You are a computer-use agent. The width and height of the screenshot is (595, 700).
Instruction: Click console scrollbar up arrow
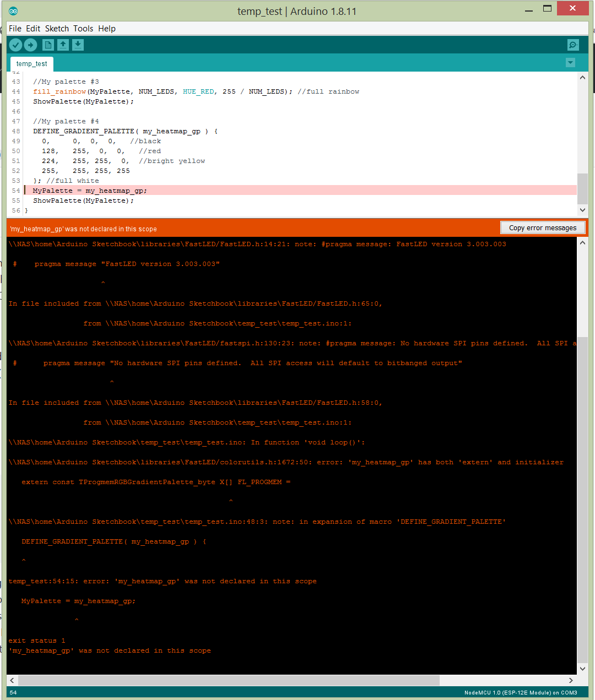(582, 243)
